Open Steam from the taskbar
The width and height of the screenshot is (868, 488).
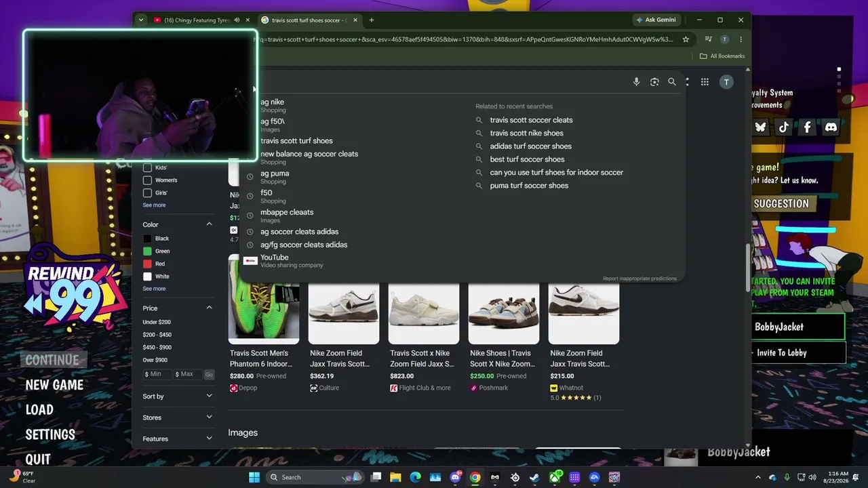(534, 477)
